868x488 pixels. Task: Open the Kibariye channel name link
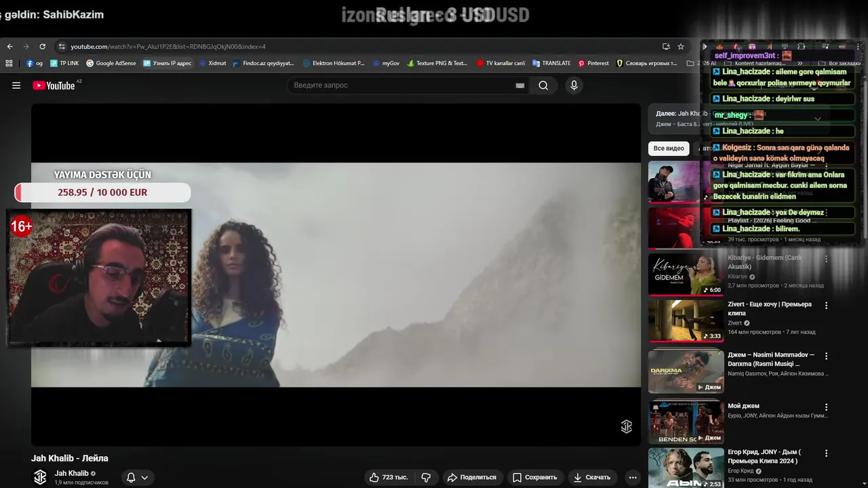pos(737,277)
